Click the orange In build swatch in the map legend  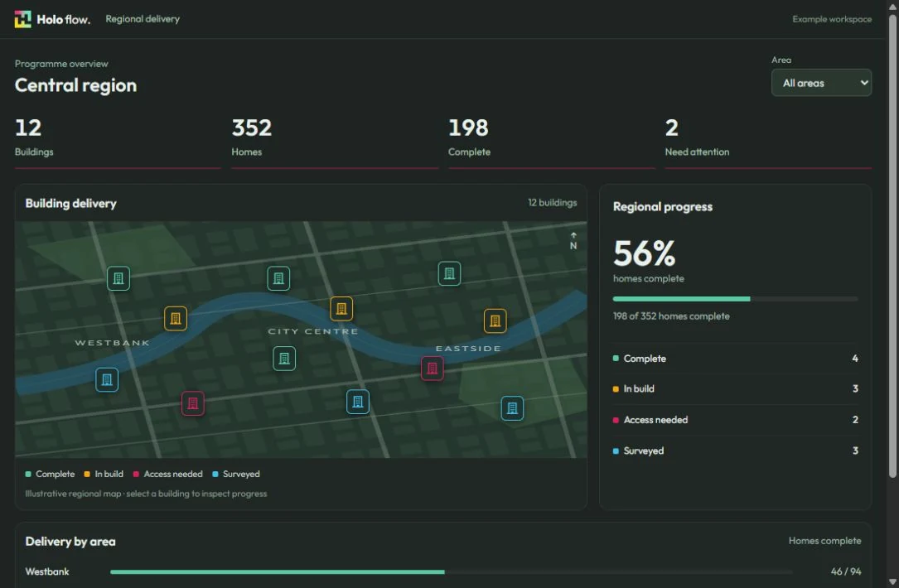coord(87,474)
